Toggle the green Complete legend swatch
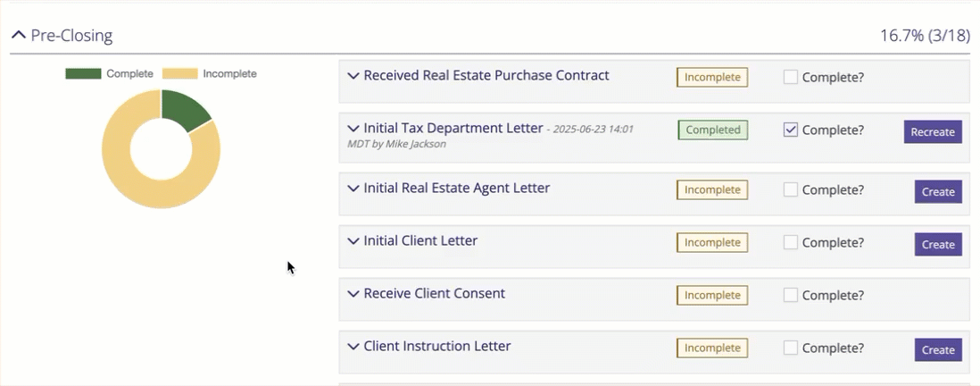 coord(83,73)
